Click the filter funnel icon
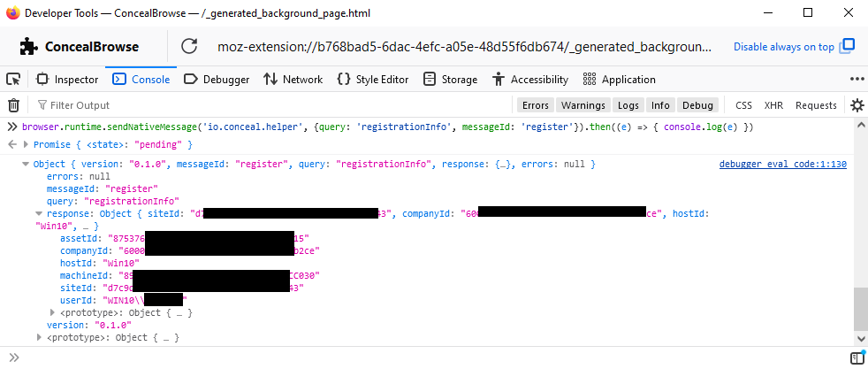Viewport: 868px width, 369px height. [x=42, y=105]
